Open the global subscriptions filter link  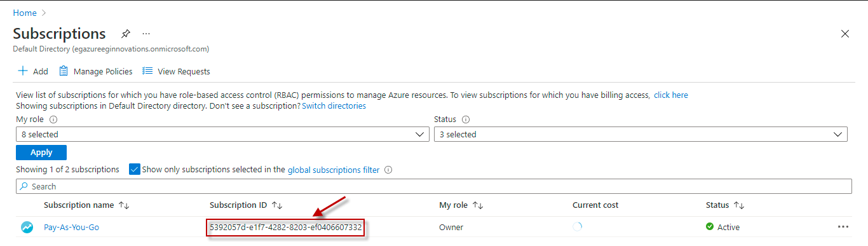point(334,170)
